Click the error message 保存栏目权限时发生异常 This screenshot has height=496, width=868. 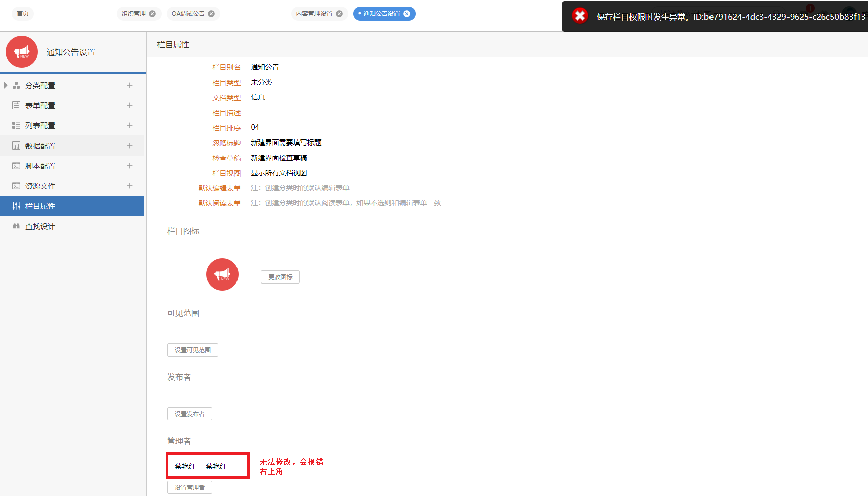click(x=731, y=17)
